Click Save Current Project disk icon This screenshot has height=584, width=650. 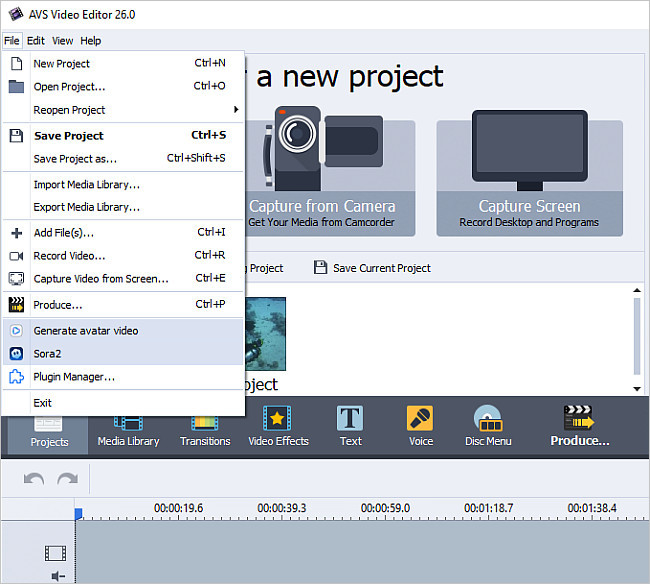320,267
